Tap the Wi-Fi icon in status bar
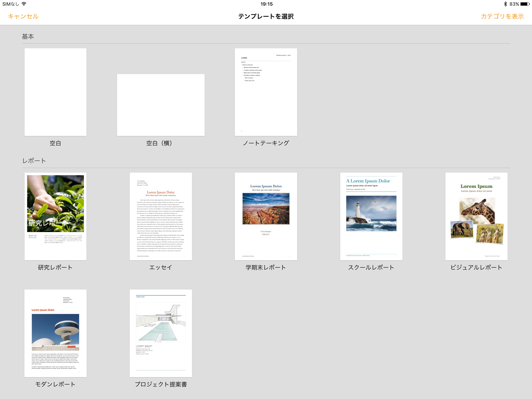The width and height of the screenshot is (532, 399). (x=24, y=4)
